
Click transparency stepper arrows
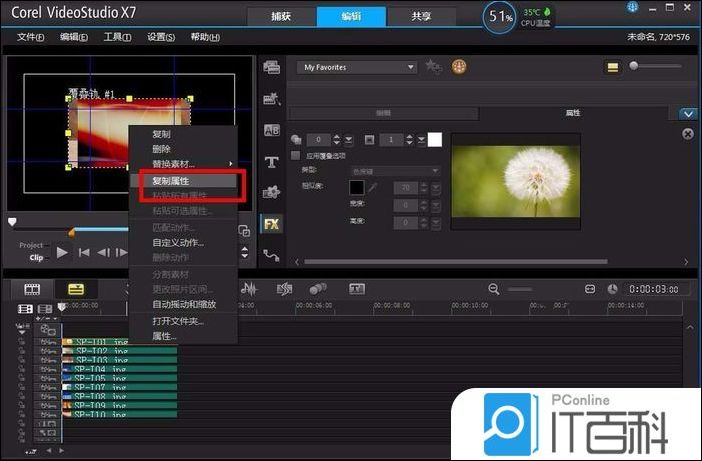tap(337, 140)
